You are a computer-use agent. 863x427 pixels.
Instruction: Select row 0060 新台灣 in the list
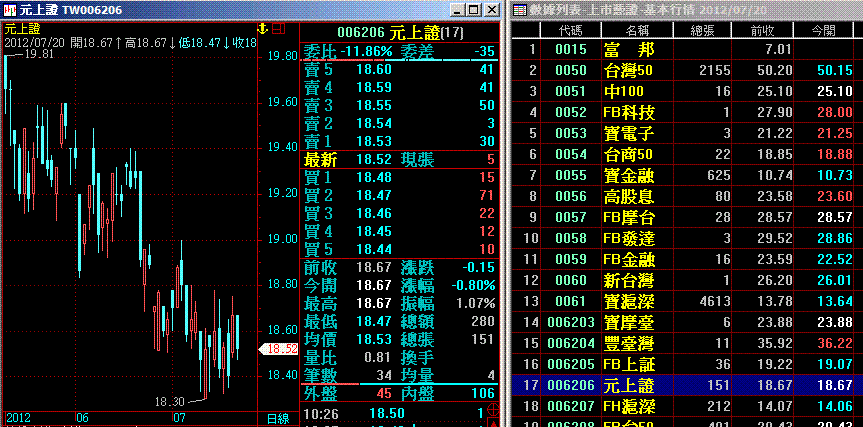687,280
